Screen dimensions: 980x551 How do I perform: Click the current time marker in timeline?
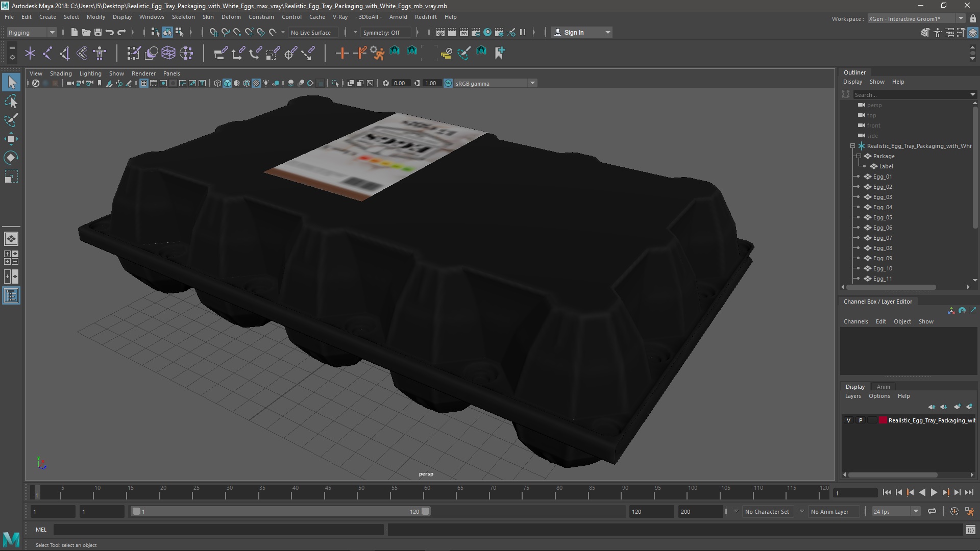coord(36,492)
